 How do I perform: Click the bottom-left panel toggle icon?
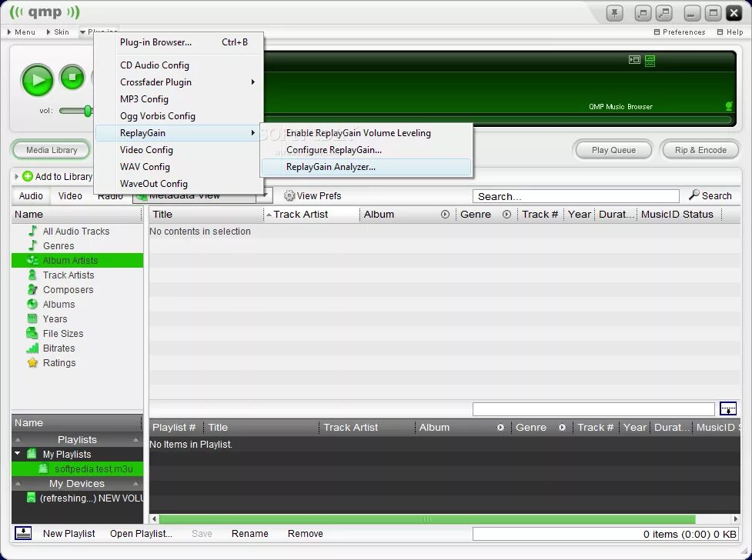(x=23, y=533)
